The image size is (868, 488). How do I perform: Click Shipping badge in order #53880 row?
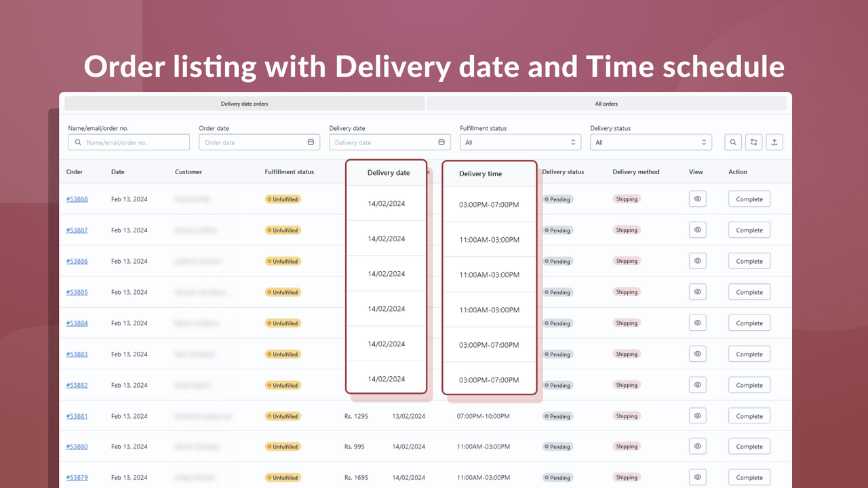tap(627, 447)
